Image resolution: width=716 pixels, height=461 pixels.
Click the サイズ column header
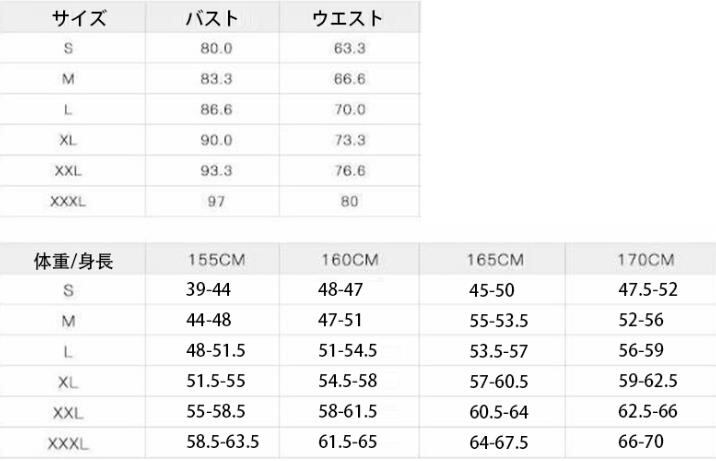(x=78, y=18)
